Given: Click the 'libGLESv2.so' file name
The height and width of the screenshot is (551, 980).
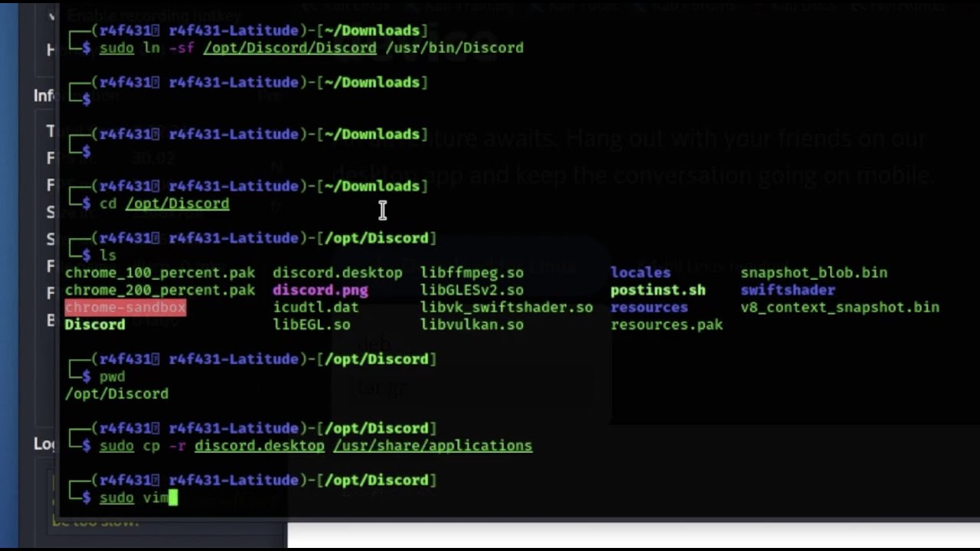Looking at the screenshot, I should tap(472, 290).
